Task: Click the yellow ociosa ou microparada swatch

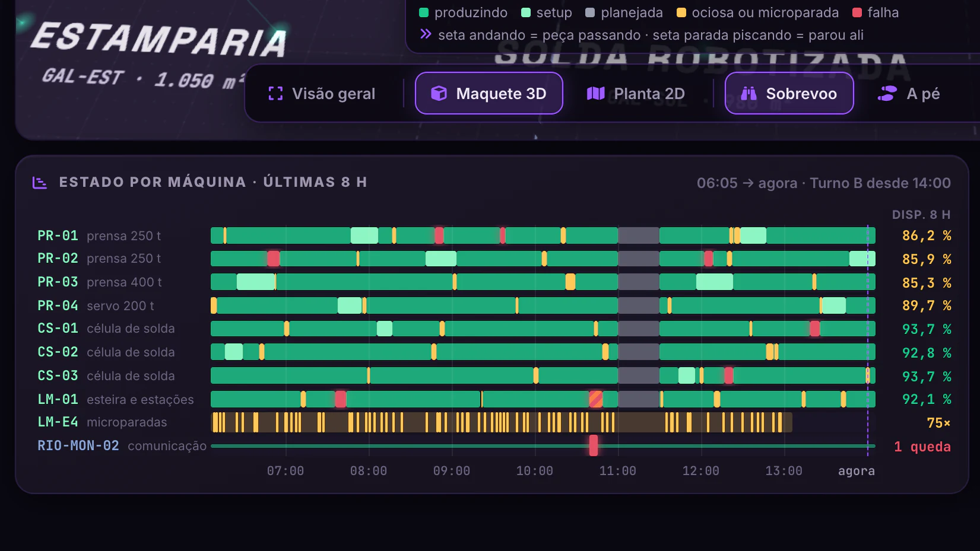Action: pyautogui.click(x=681, y=12)
